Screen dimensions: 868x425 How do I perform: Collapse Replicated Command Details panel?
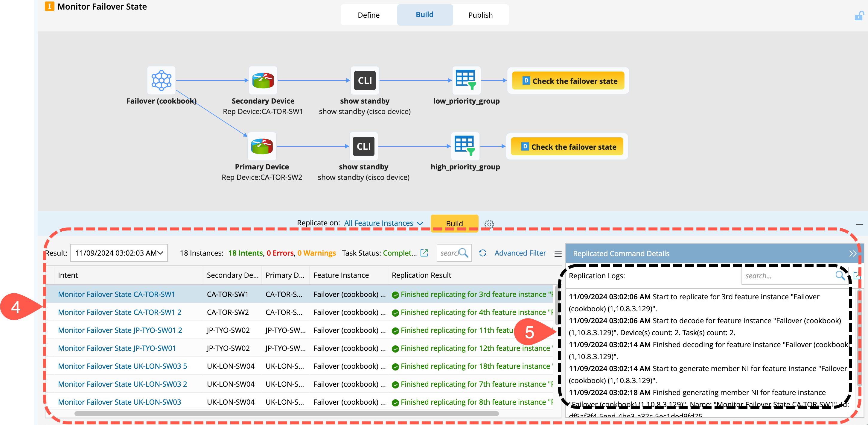click(x=852, y=254)
